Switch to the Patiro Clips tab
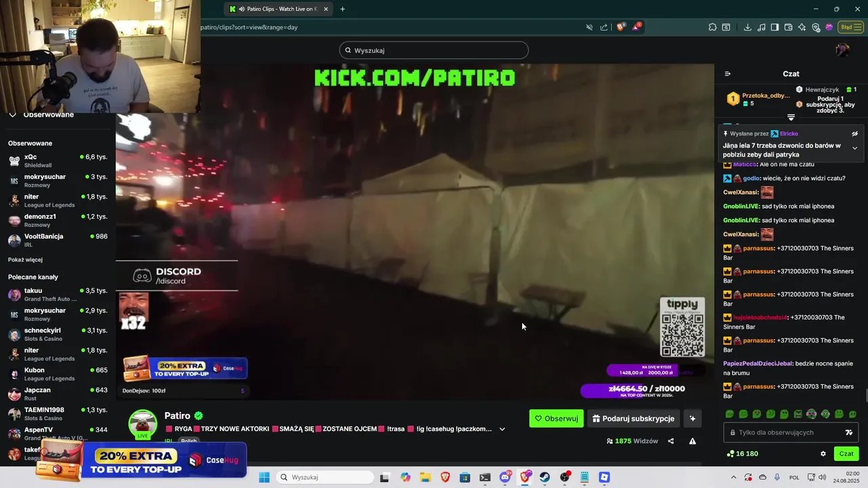868x488 pixels. 278,9
